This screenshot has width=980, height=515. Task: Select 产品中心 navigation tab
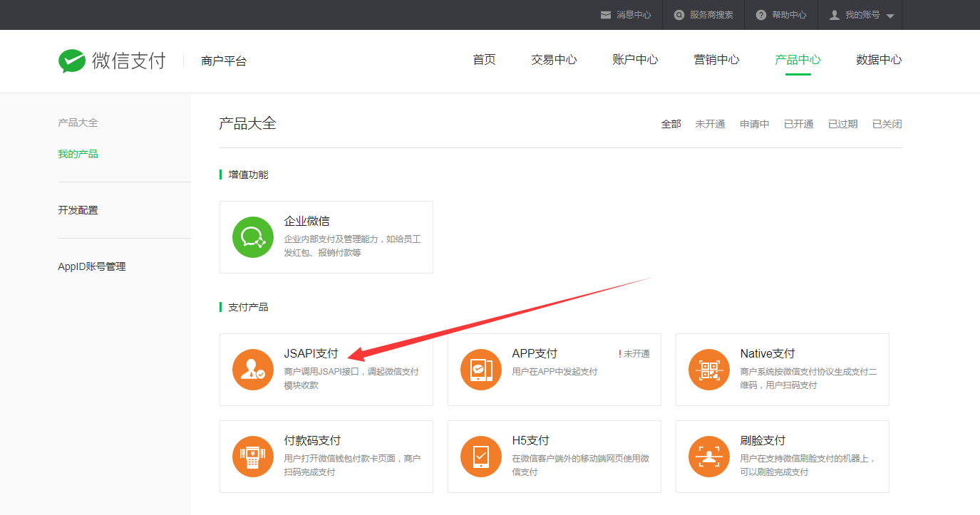click(798, 60)
